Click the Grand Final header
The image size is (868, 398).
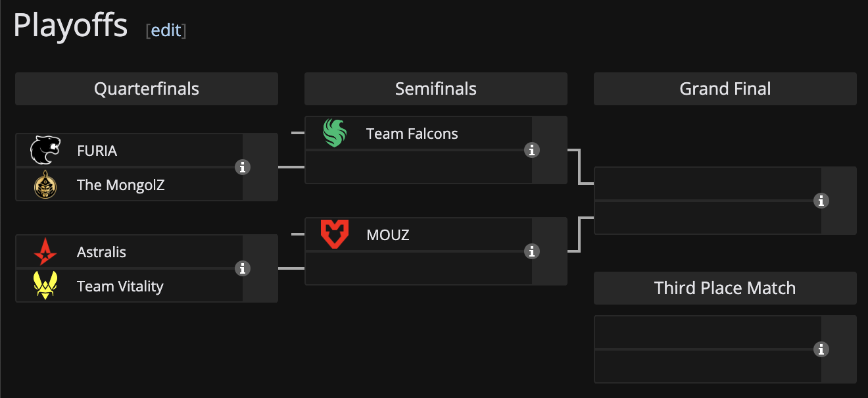725,89
